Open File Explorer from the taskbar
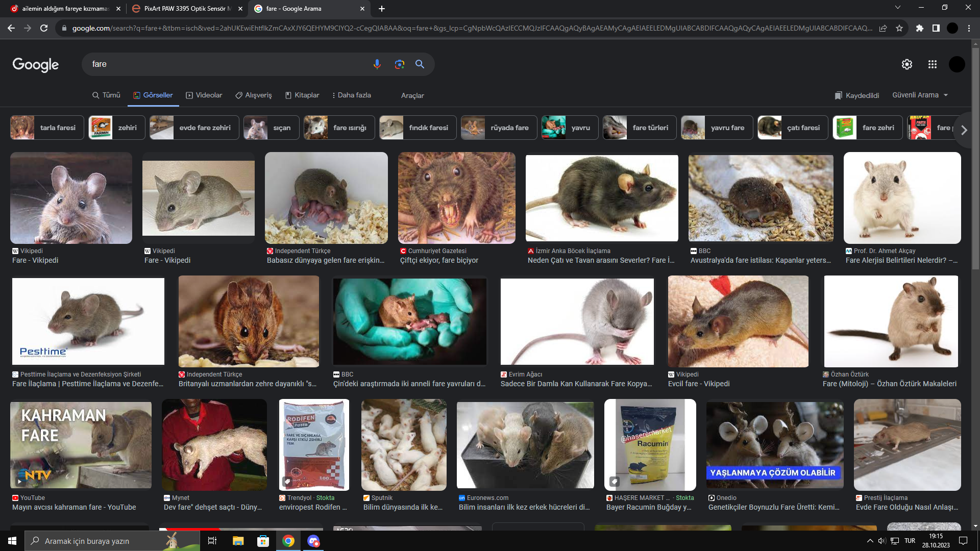Viewport: 980px width, 551px height. [238, 541]
